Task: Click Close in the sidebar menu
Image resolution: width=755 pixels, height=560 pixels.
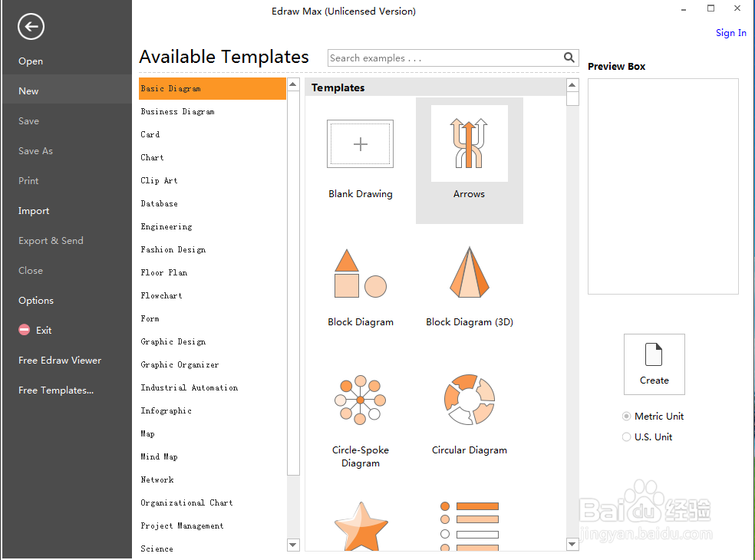Action: point(31,271)
